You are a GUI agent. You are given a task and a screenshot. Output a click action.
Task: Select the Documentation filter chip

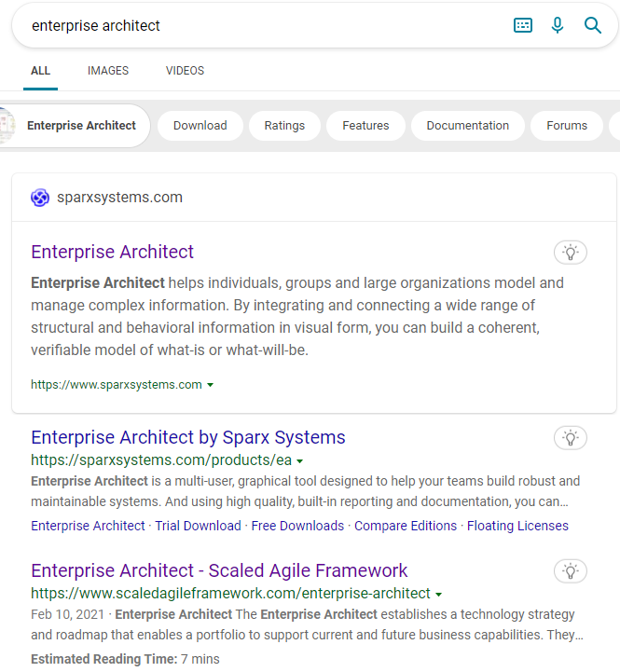[x=468, y=126]
